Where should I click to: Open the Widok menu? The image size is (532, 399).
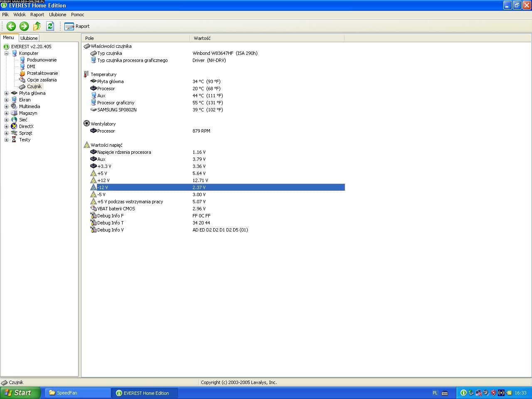[x=20, y=15]
